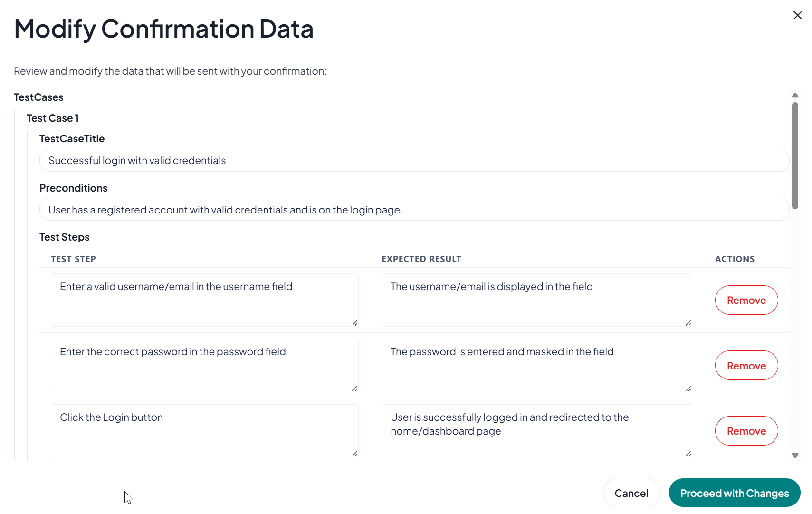Image resolution: width=812 pixels, height=514 pixels.
Task: Click the resize handle of the username displayed result textarea
Action: [x=688, y=323]
